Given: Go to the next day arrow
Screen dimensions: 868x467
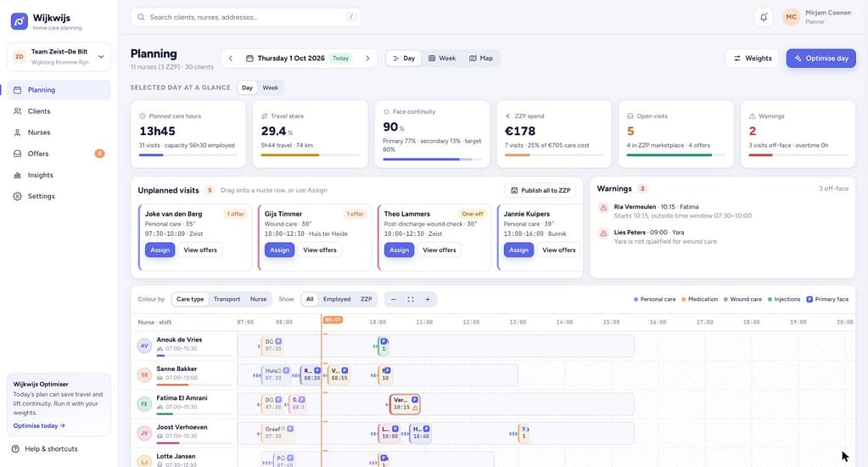Looking at the screenshot, I should [x=367, y=59].
